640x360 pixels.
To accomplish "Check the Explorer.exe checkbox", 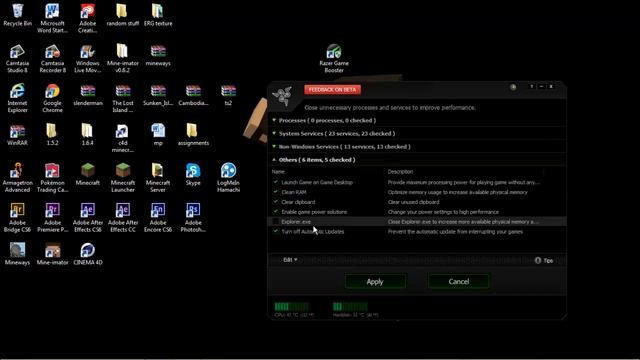I will coord(276,221).
